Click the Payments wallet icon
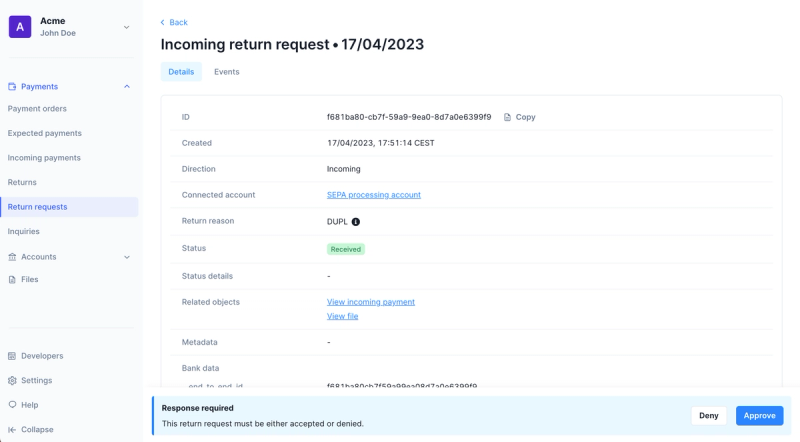The height and width of the screenshot is (442, 800). [12, 87]
